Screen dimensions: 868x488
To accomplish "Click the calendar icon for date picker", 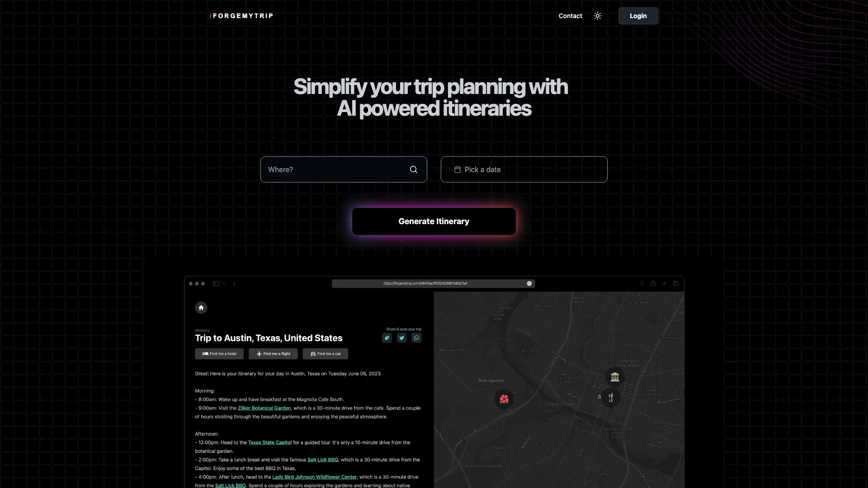I will (x=457, y=169).
